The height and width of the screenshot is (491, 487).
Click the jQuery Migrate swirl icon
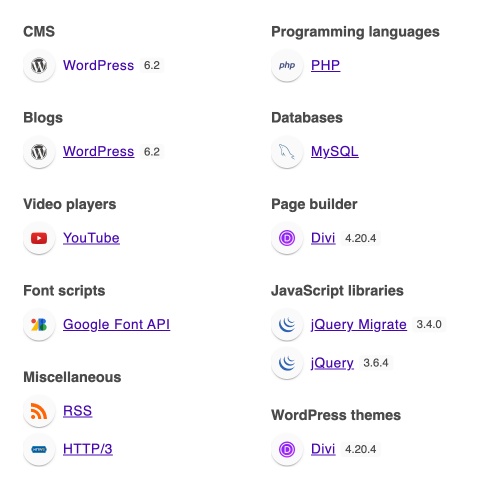click(287, 325)
